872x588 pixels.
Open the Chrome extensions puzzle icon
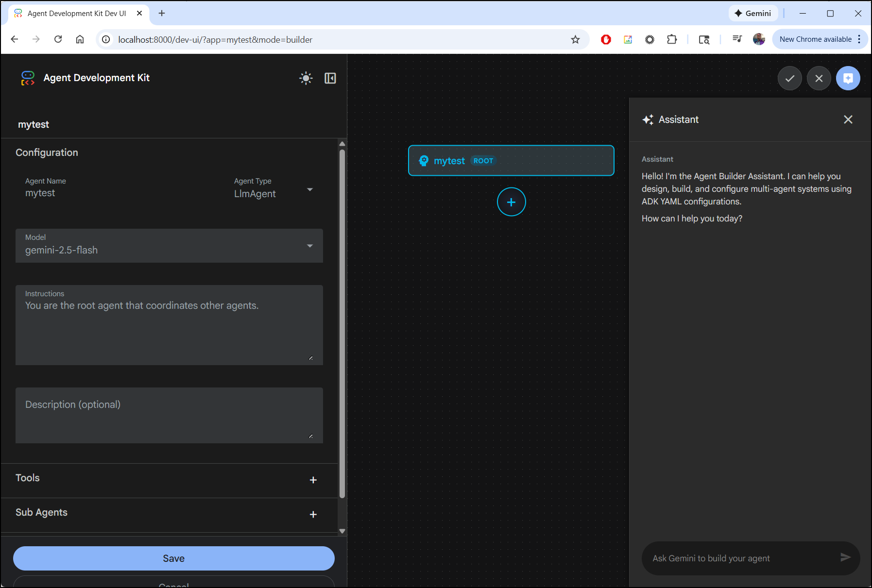pos(672,40)
